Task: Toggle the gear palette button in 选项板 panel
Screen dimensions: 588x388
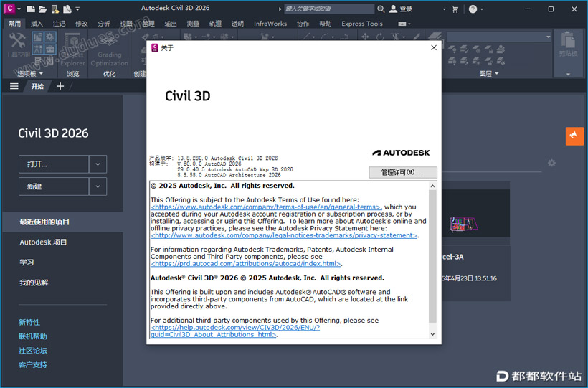Action: tap(50, 37)
